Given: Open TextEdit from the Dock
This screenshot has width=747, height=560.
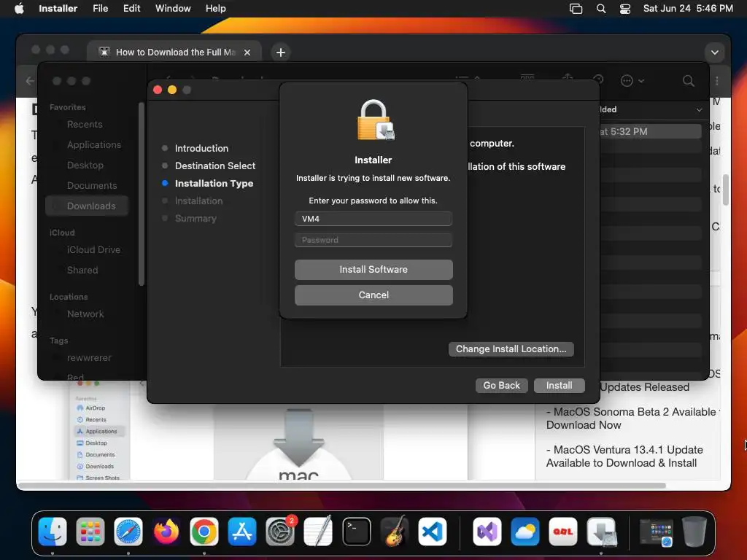Looking at the screenshot, I should pyautogui.click(x=318, y=531).
